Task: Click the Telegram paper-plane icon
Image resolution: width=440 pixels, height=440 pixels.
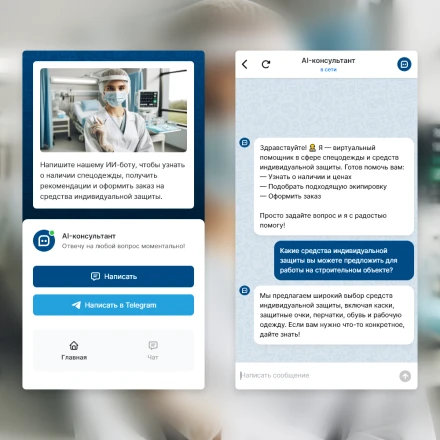Action: (76, 305)
